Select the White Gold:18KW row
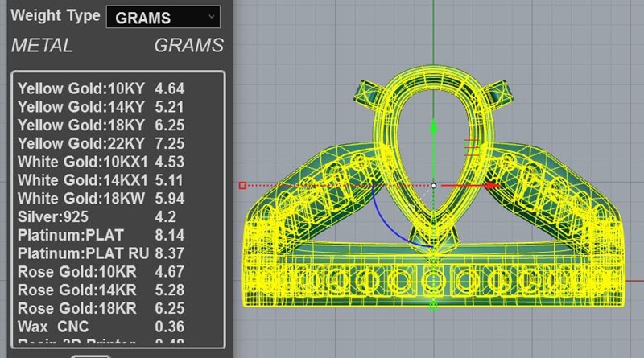This screenshot has width=644, height=358. (101, 199)
